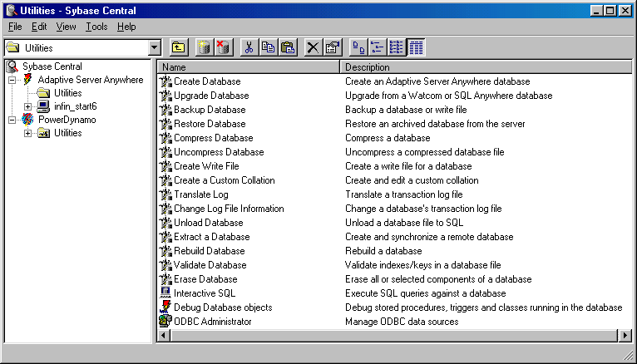Select the Erase Database list entry

point(205,279)
